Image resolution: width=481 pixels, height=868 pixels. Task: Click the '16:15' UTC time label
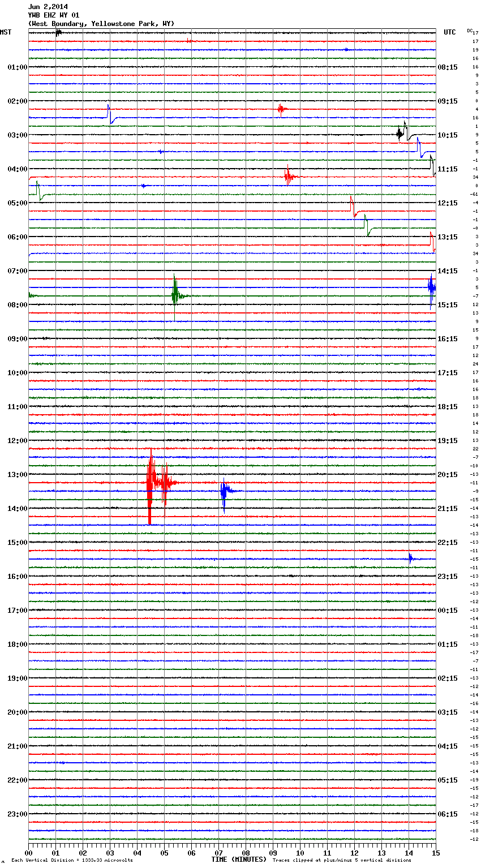coord(448,339)
